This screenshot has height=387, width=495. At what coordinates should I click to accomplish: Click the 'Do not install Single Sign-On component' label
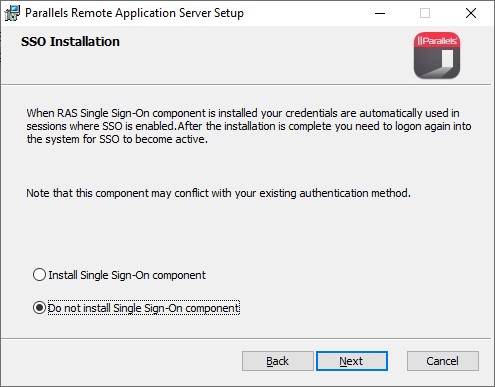[x=144, y=308]
